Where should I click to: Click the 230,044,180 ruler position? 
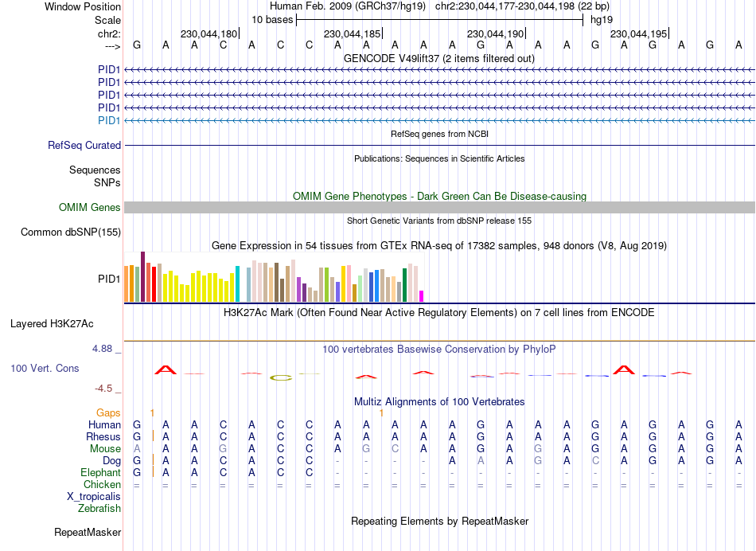click(x=208, y=33)
